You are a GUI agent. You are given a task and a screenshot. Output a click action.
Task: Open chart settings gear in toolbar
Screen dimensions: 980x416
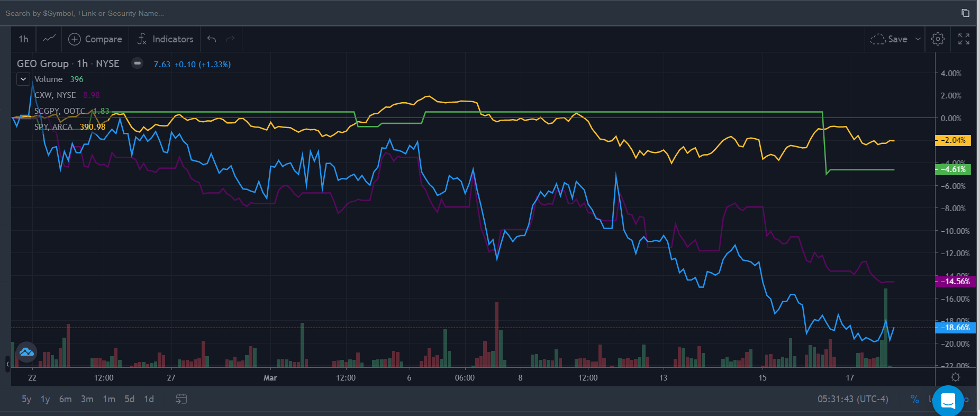pyautogui.click(x=938, y=39)
